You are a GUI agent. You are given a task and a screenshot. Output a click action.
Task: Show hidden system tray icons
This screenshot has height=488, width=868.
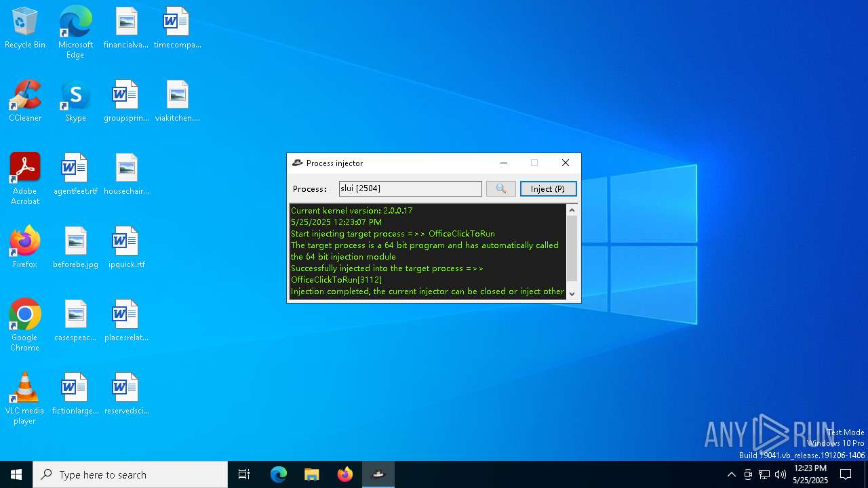[731, 474]
